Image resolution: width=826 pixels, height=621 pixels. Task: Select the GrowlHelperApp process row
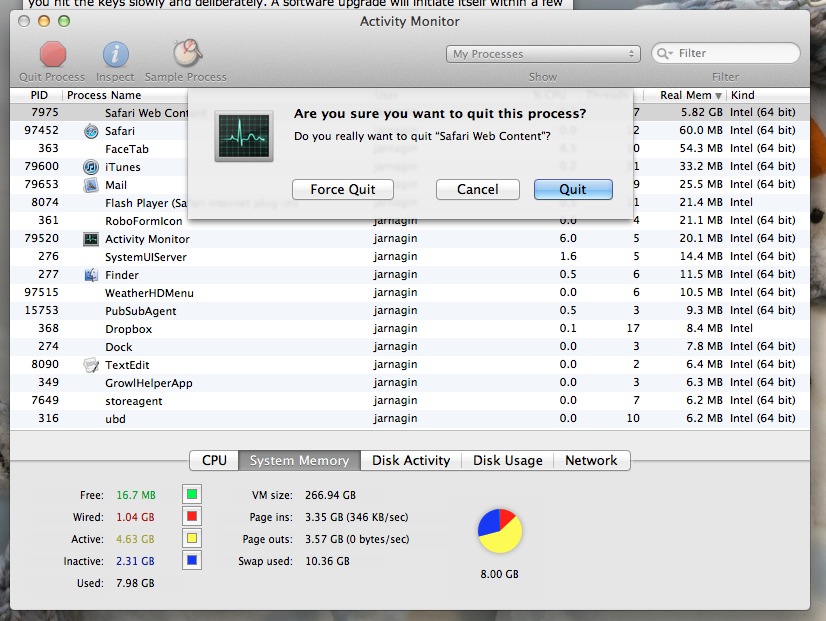point(410,383)
